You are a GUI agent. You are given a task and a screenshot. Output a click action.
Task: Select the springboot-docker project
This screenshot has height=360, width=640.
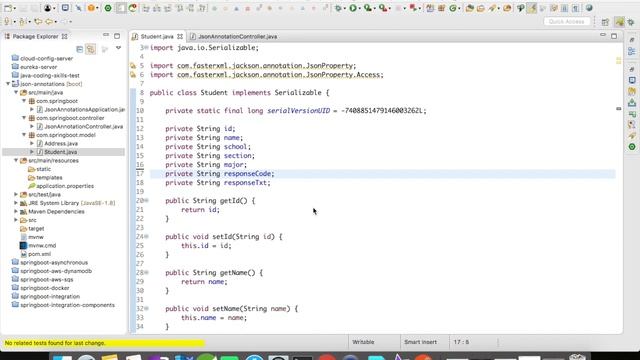pyautogui.click(x=44, y=288)
